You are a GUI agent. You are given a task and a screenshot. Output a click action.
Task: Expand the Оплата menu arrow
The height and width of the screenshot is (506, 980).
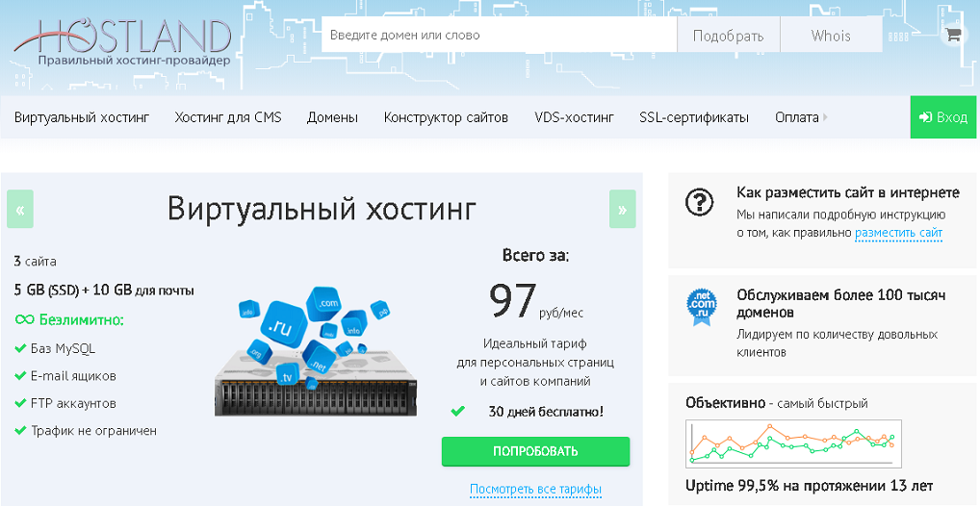(x=825, y=116)
